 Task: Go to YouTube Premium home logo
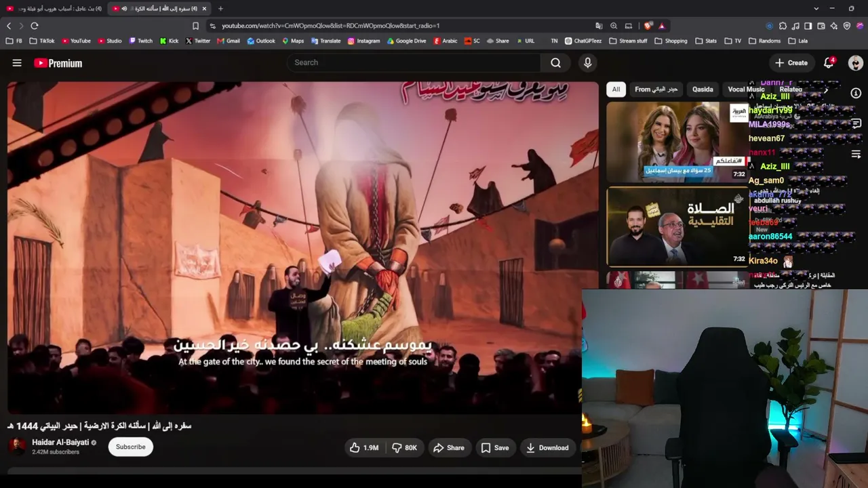pyautogui.click(x=58, y=63)
